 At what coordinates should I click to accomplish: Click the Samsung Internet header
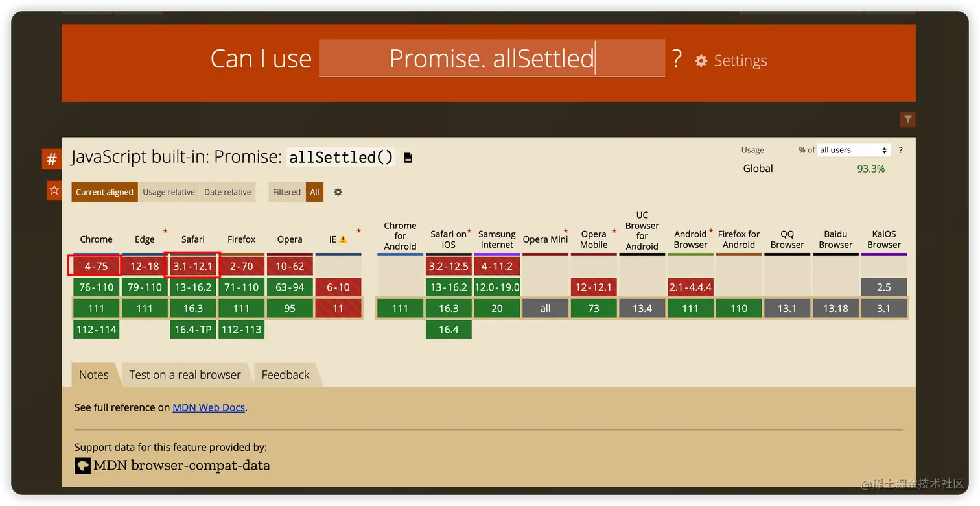coord(497,239)
